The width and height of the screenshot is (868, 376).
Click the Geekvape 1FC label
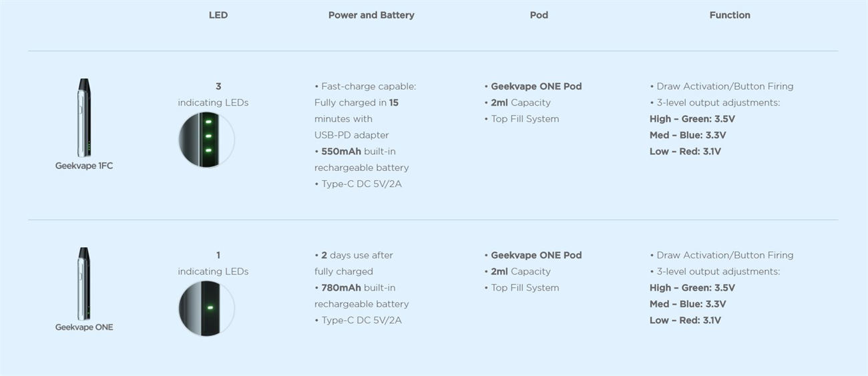click(84, 166)
